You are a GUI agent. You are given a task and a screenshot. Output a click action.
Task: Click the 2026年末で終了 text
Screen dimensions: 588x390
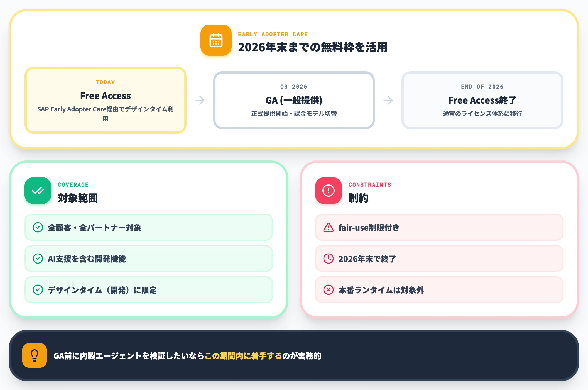[x=367, y=259]
